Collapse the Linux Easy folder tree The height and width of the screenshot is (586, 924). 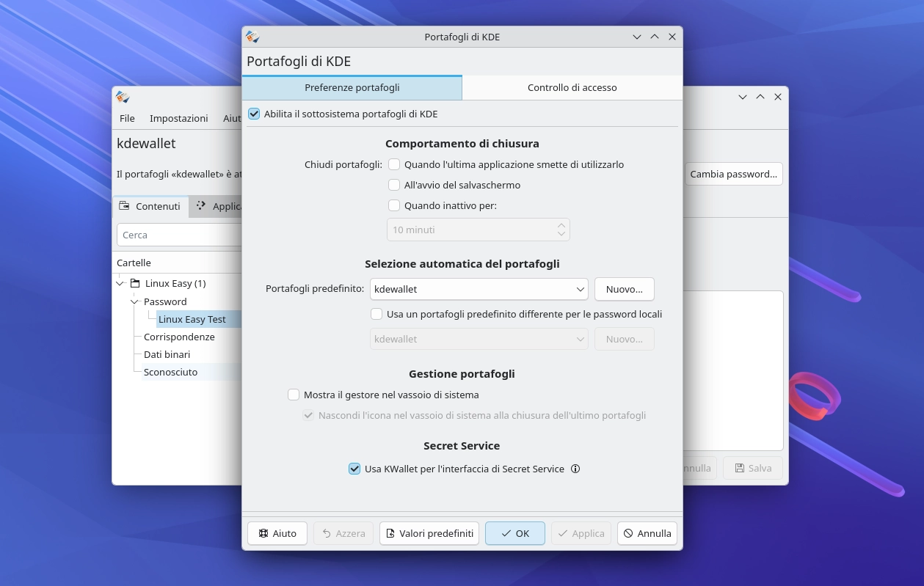[x=120, y=284]
